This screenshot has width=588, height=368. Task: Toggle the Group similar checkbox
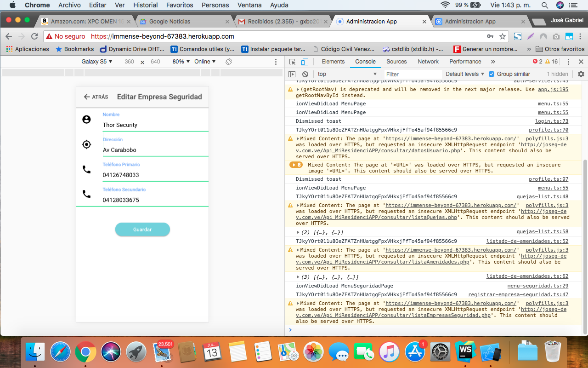(x=492, y=74)
